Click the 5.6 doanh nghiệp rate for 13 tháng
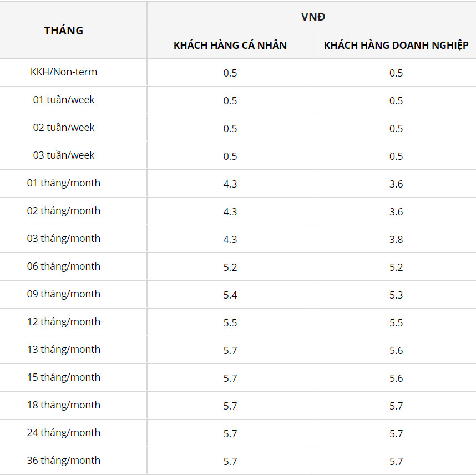476x475 pixels. (396, 351)
